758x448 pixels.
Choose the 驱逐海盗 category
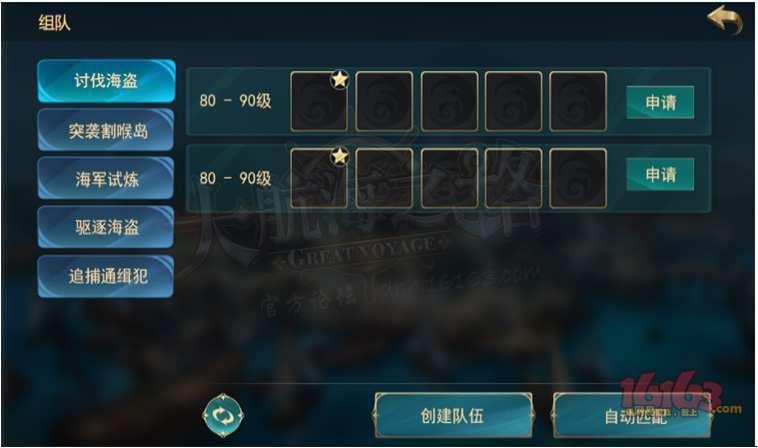pos(106,227)
